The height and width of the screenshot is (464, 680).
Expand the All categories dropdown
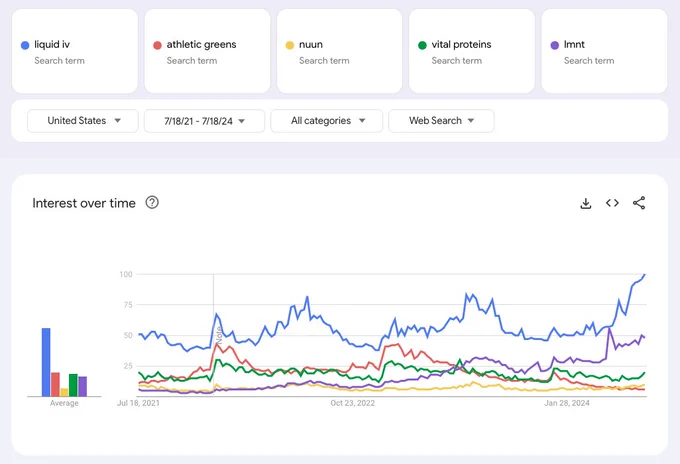[327, 121]
